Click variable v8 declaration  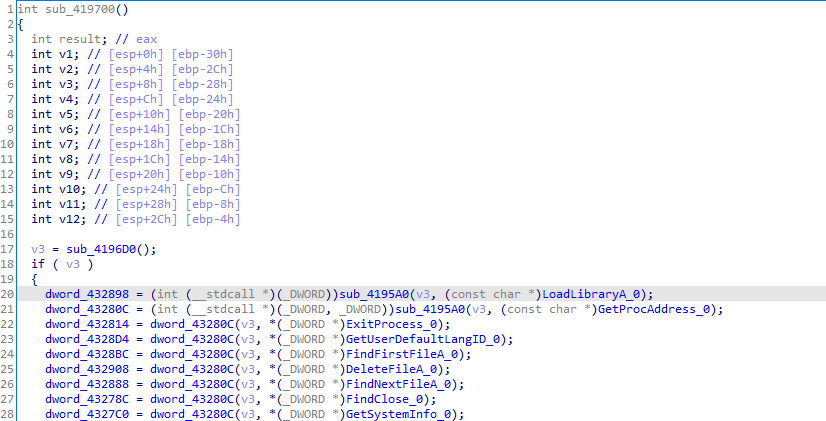click(x=66, y=159)
